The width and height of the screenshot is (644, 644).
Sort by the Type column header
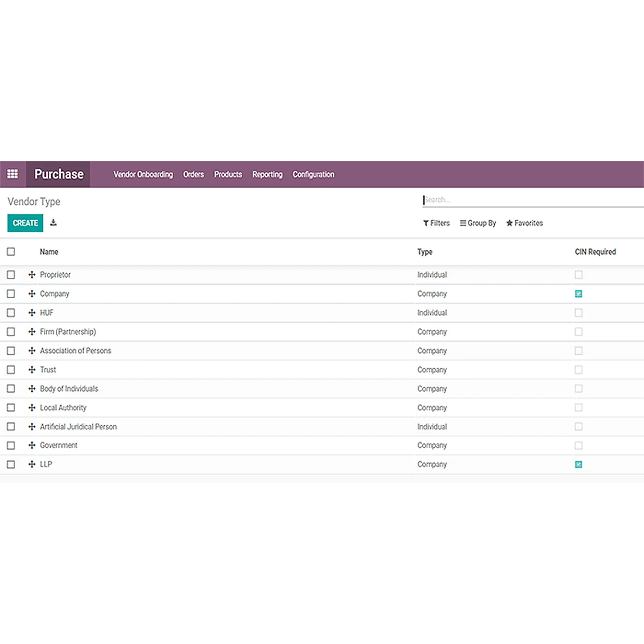point(425,252)
